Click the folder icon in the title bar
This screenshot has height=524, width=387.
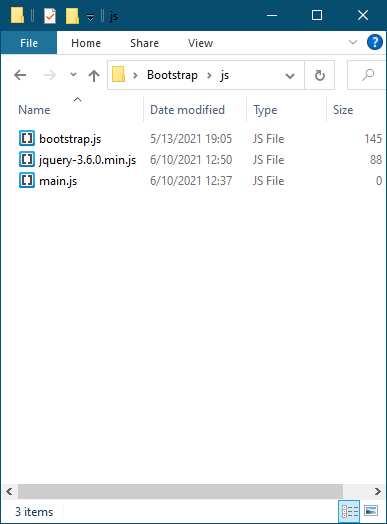point(17,15)
